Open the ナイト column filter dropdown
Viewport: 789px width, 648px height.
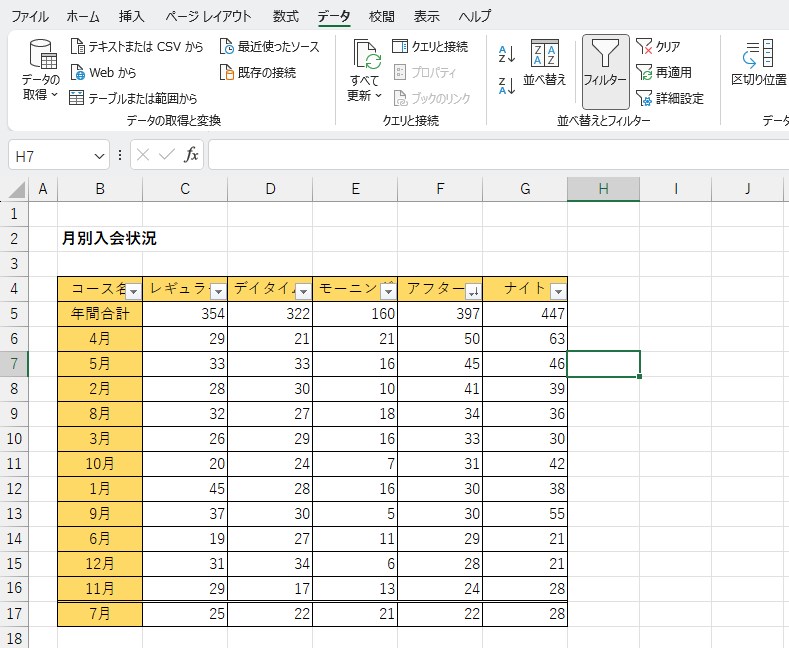[558, 291]
